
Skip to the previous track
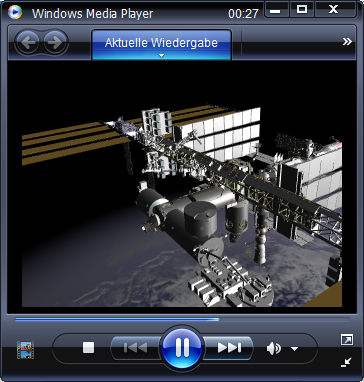(136, 348)
